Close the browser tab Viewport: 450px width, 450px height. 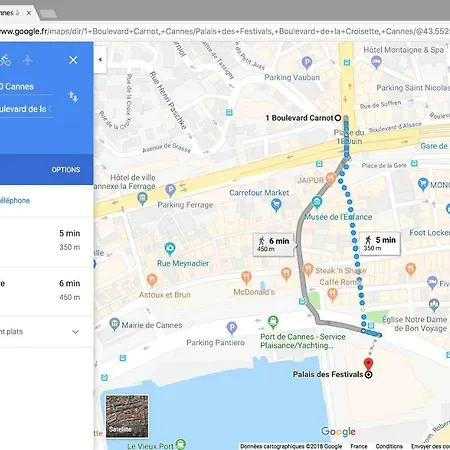click(x=29, y=13)
